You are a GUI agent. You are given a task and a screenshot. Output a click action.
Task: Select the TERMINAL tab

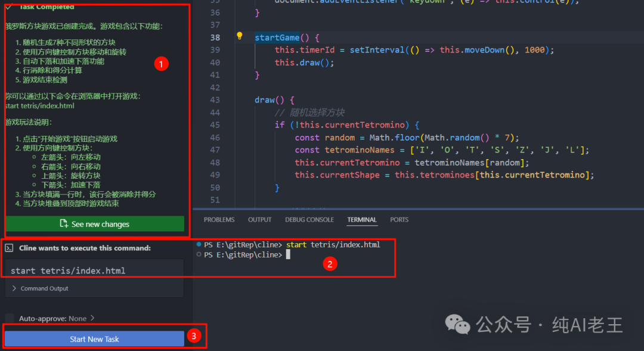[362, 220]
